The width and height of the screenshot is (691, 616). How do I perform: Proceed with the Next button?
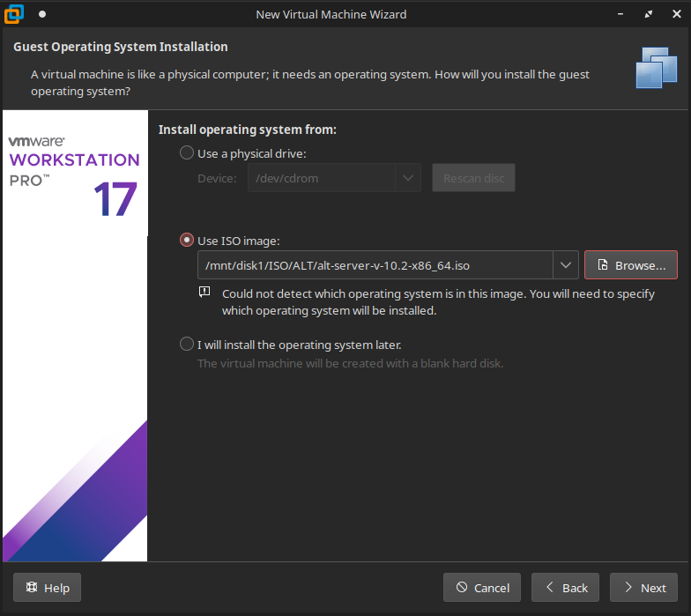click(x=643, y=588)
